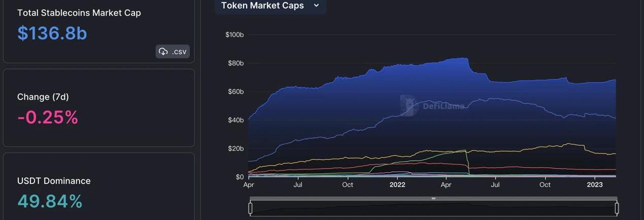Click the USDT Dominance card label

(54, 181)
